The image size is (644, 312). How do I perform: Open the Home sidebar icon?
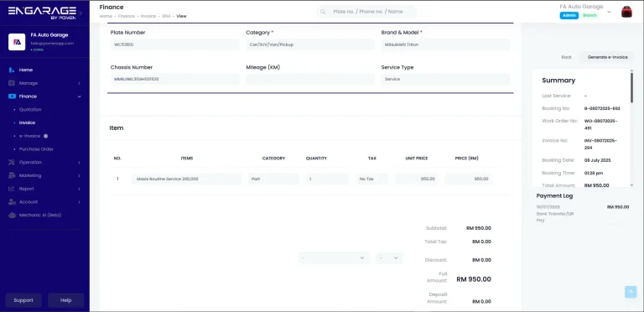coord(12,70)
